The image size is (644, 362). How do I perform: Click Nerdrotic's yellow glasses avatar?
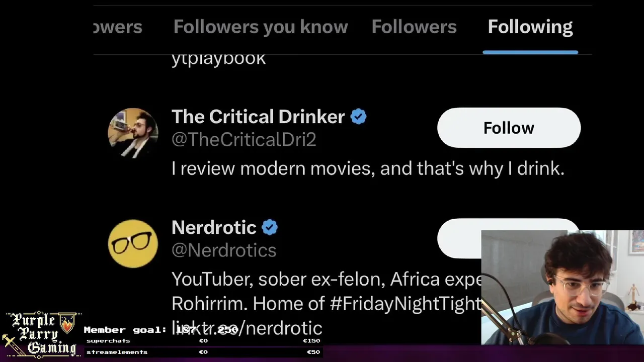[x=133, y=244]
